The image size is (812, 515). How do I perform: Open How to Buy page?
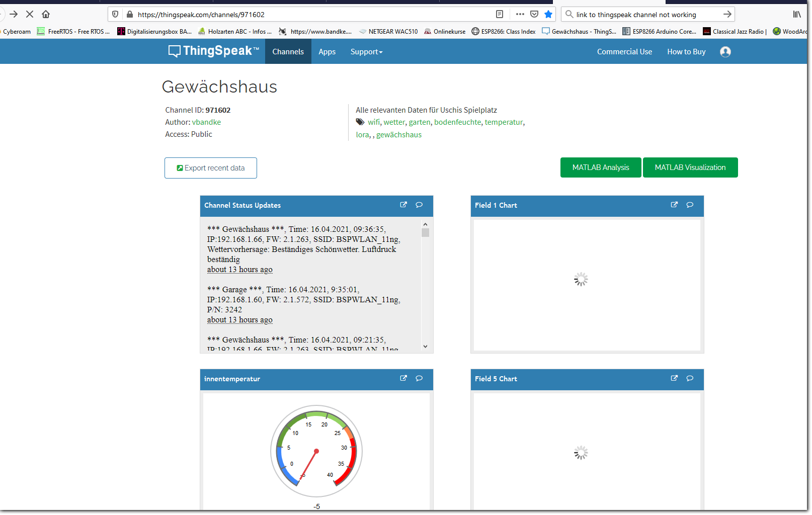click(686, 52)
